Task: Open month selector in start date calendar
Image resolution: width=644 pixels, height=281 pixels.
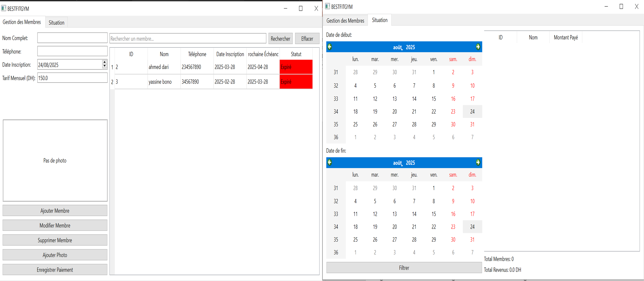Action: (397, 47)
